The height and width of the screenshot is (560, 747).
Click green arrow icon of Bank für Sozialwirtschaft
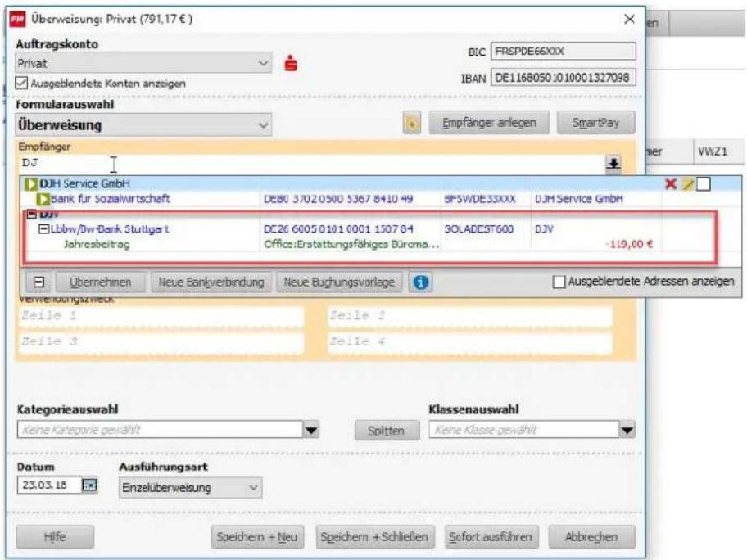[43, 199]
